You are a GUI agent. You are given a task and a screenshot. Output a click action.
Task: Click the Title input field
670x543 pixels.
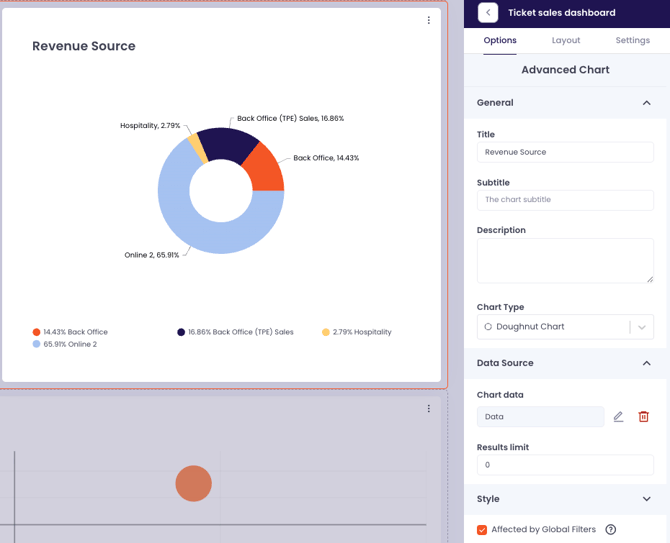point(565,152)
